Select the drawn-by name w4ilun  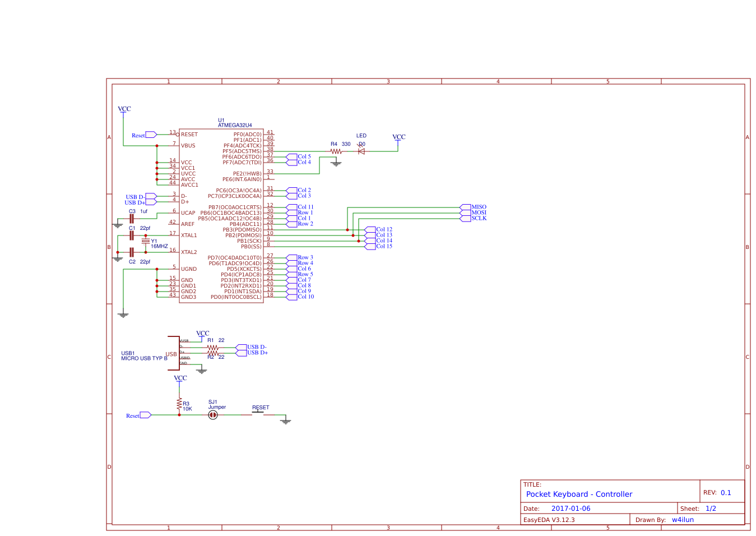pos(683,520)
